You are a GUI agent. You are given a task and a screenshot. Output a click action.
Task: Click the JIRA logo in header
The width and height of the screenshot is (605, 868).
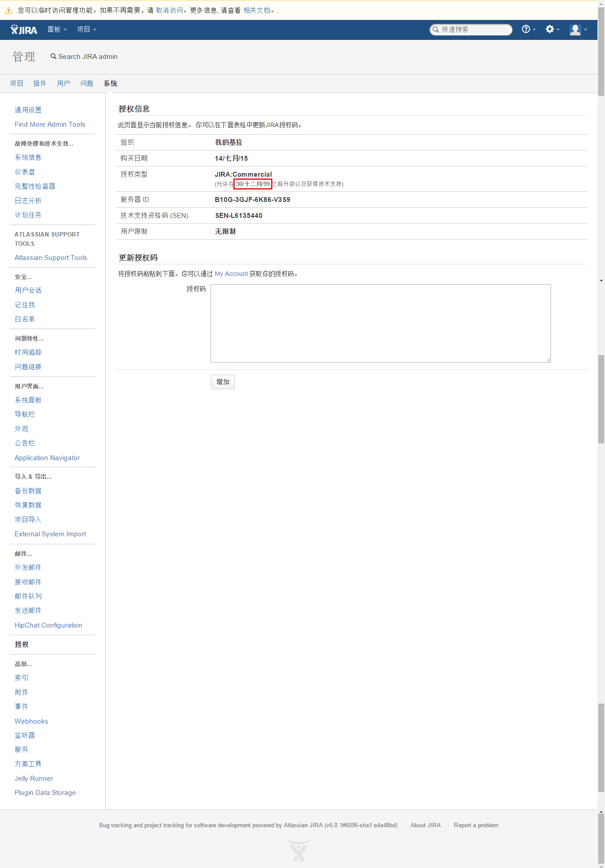click(x=24, y=30)
